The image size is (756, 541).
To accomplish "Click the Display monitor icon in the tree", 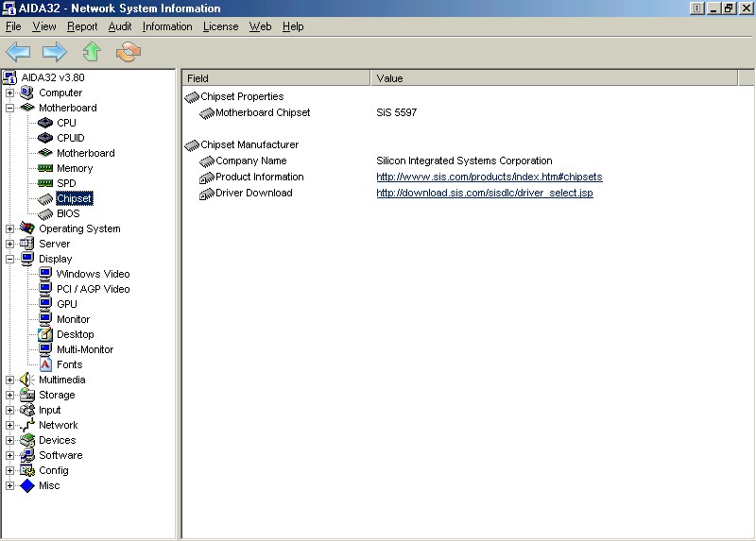I will pos(27,259).
